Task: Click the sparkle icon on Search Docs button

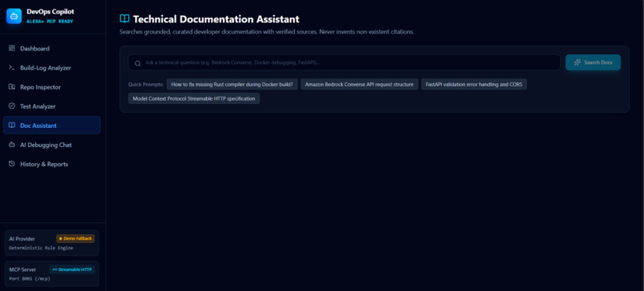Action: pyautogui.click(x=578, y=62)
